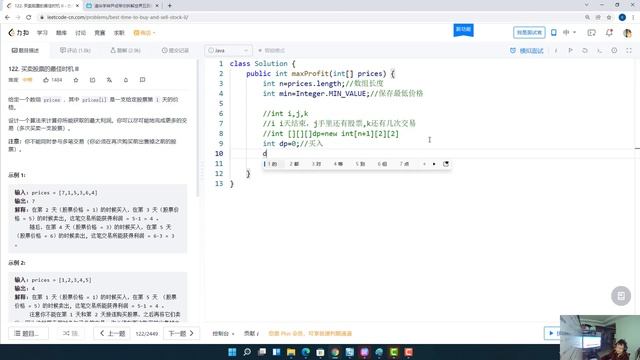Open the user avatar profile menu
Screen dimensions: 640x360
pyautogui.click(x=627, y=33)
